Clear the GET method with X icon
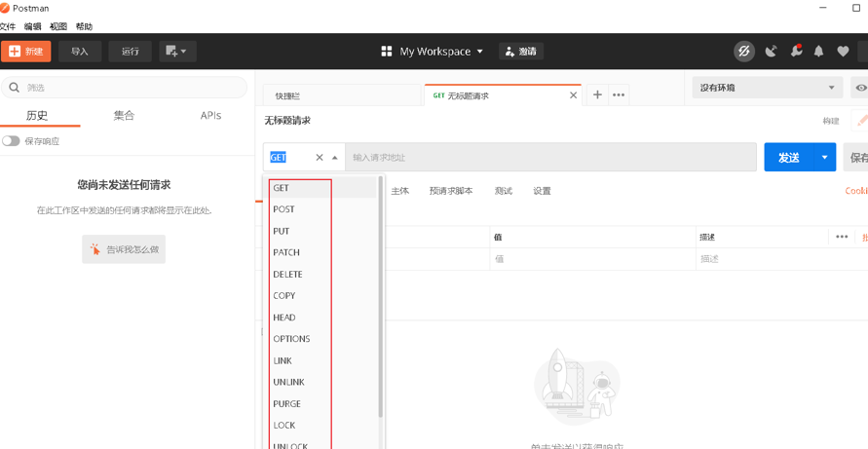The image size is (868, 449). click(320, 157)
